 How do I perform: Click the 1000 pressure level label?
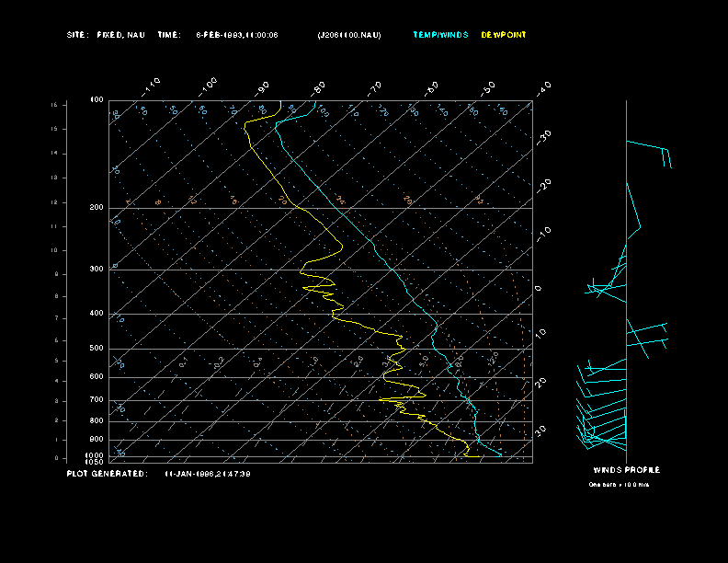point(95,455)
